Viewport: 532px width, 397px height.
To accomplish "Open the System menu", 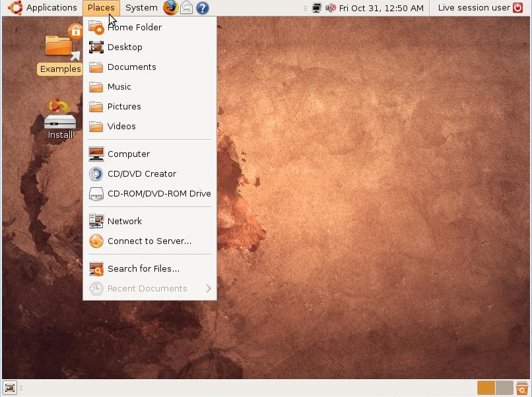I will click(141, 8).
